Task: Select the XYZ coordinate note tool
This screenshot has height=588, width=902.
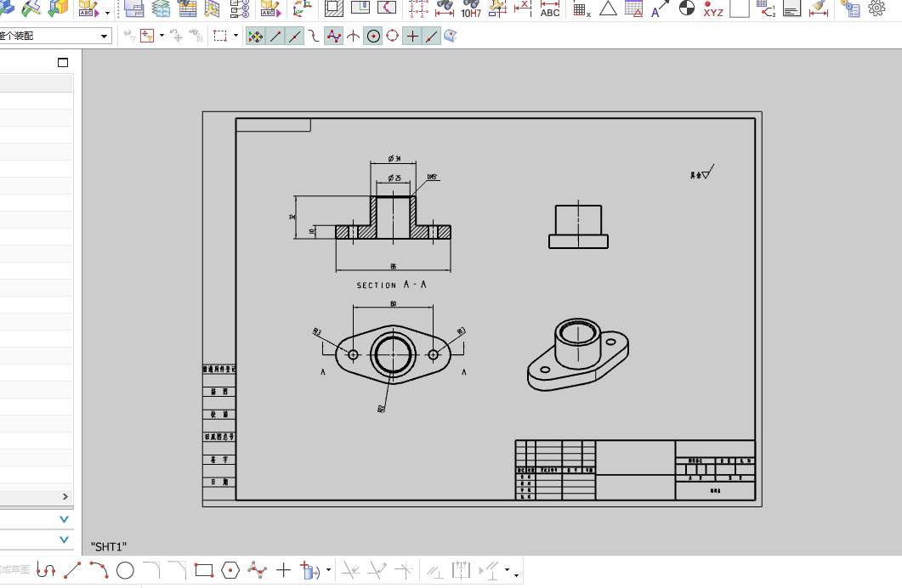Action: pyautogui.click(x=712, y=9)
